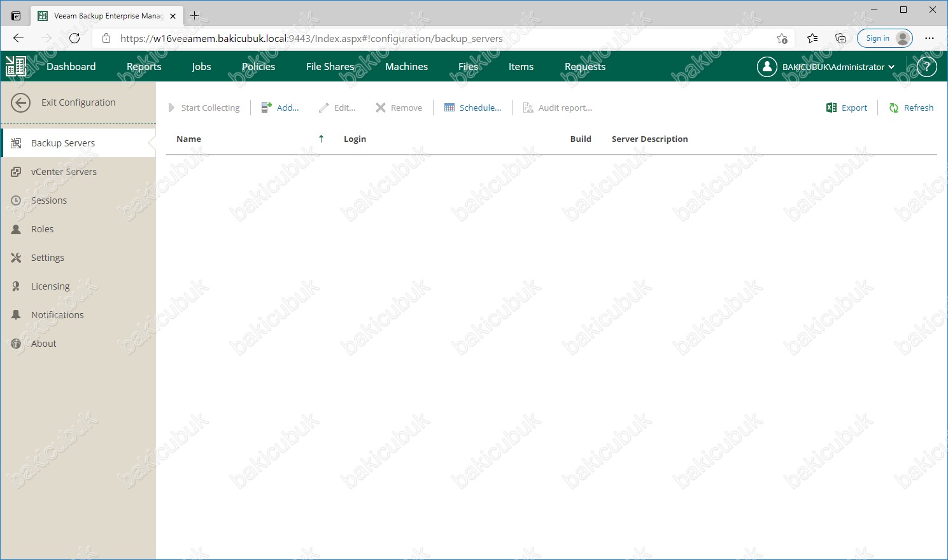Refresh the backup servers list
The width and height of the screenshot is (948, 560).
point(911,108)
